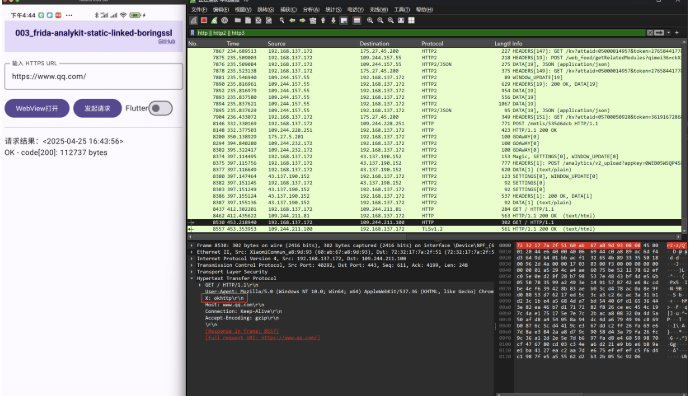
Task: Click the battery indicator in phone status bar
Action: 135,15
